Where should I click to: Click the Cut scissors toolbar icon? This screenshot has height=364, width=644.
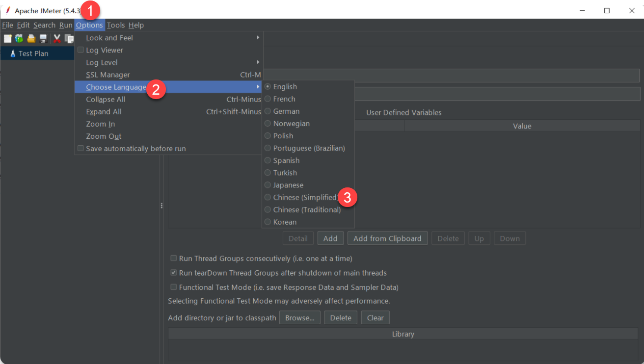(57, 38)
